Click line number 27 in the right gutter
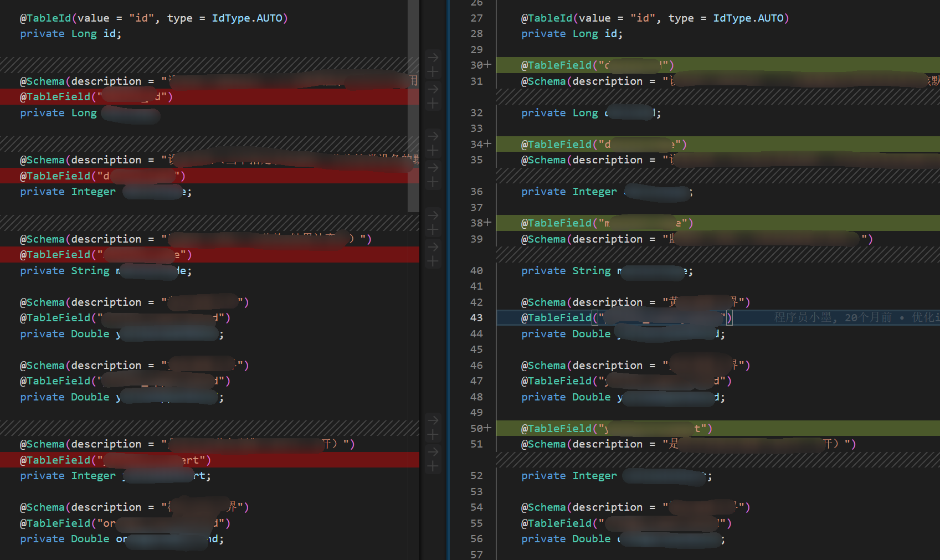940x560 pixels. [x=476, y=18]
